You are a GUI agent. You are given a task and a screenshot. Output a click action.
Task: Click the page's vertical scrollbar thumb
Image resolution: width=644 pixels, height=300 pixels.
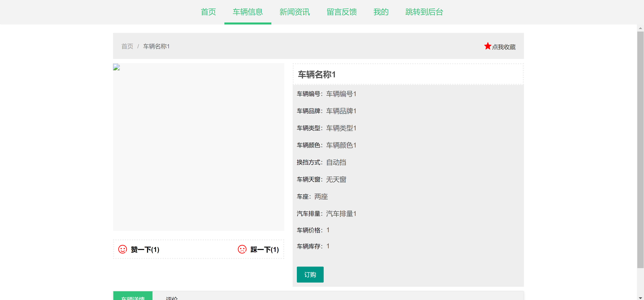tap(640, 150)
